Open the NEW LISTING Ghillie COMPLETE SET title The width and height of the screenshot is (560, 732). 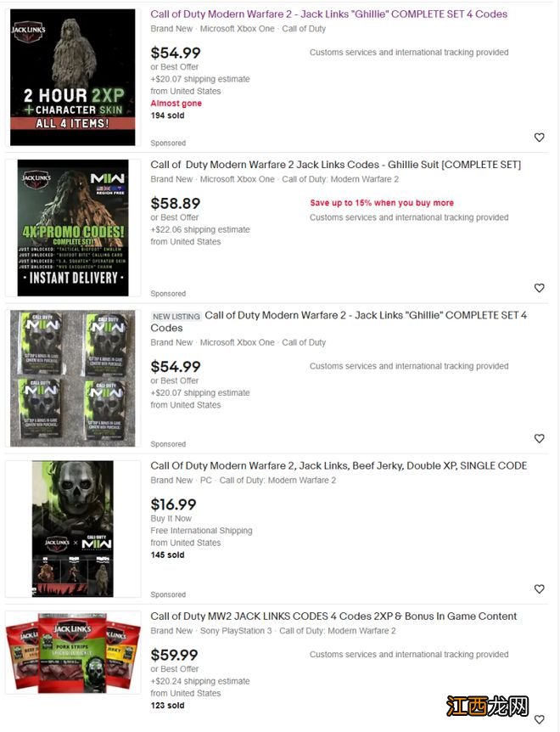pos(339,322)
